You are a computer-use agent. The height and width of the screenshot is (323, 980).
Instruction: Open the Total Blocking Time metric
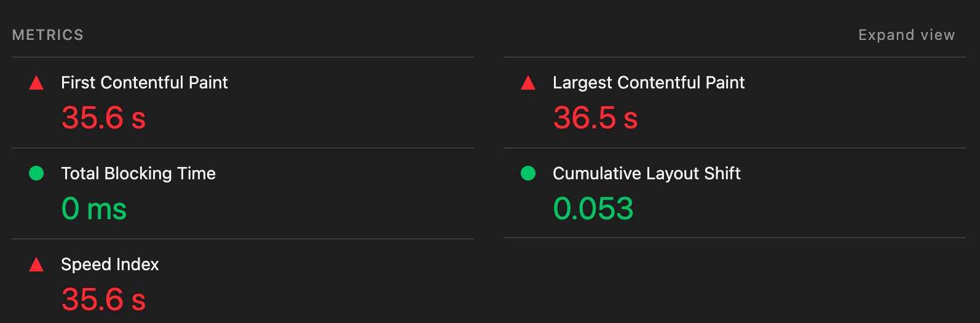click(x=138, y=173)
